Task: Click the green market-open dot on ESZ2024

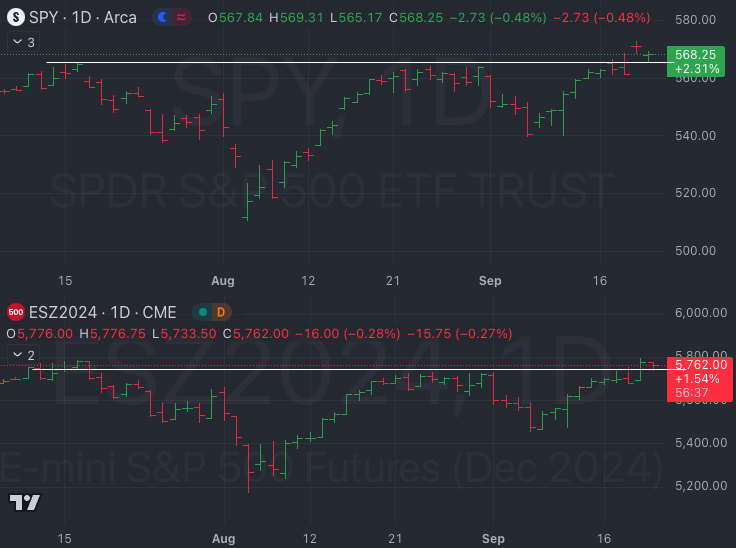Action: click(x=203, y=312)
